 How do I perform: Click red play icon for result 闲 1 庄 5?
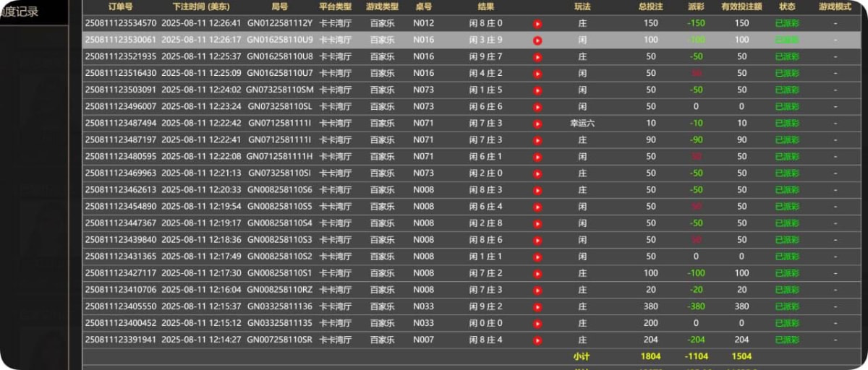coord(537,90)
